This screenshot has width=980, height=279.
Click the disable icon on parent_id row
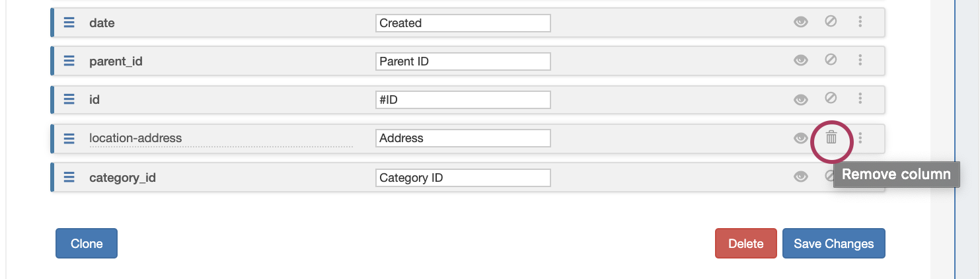(831, 60)
